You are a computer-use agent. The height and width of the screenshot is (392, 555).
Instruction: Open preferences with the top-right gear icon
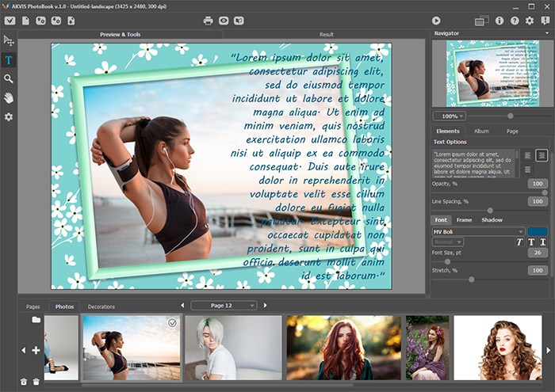click(x=530, y=21)
